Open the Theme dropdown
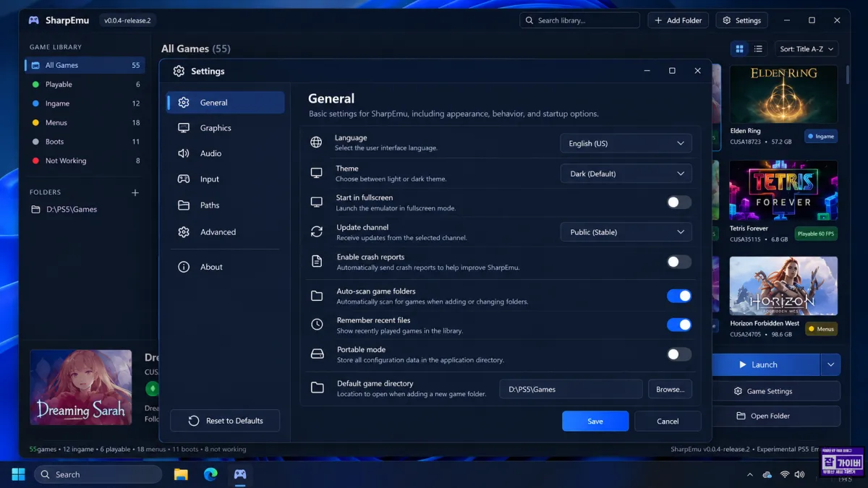Screen dimensions: 868x488 626,174
